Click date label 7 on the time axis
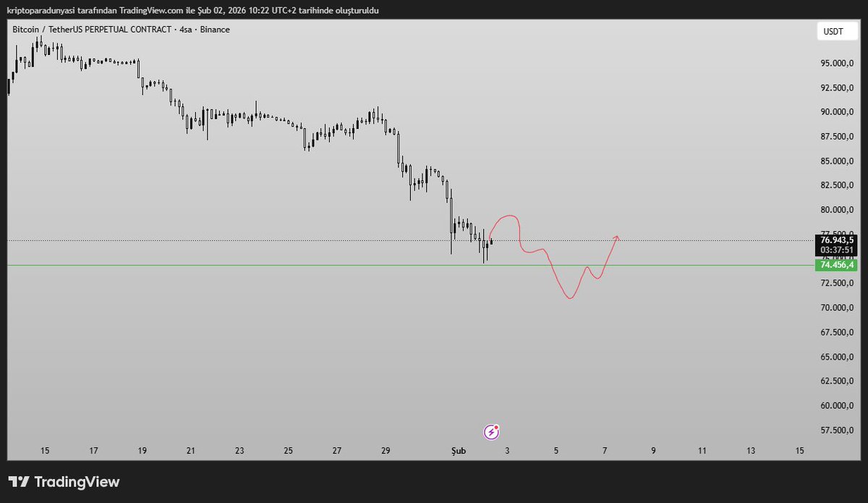The width and height of the screenshot is (868, 503). pos(605,451)
